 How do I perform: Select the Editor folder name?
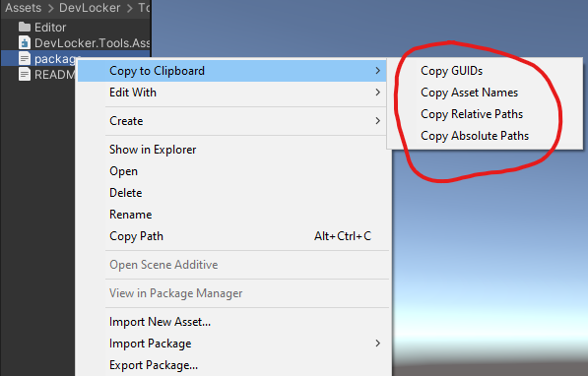50,28
